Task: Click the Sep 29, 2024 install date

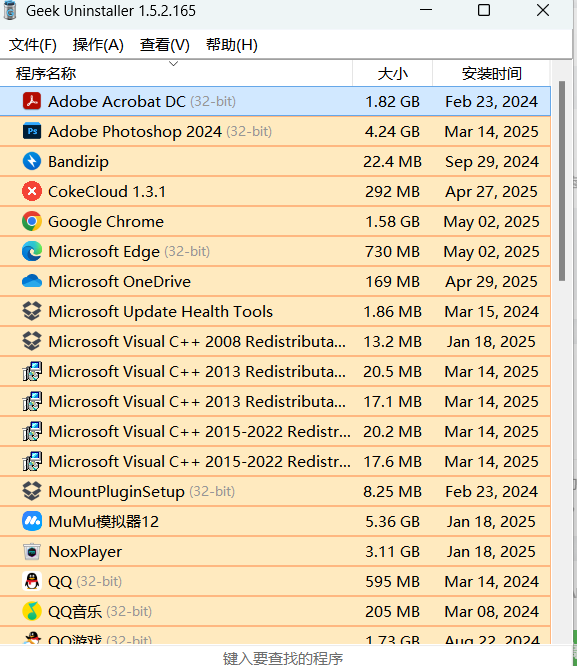Action: [x=492, y=161]
